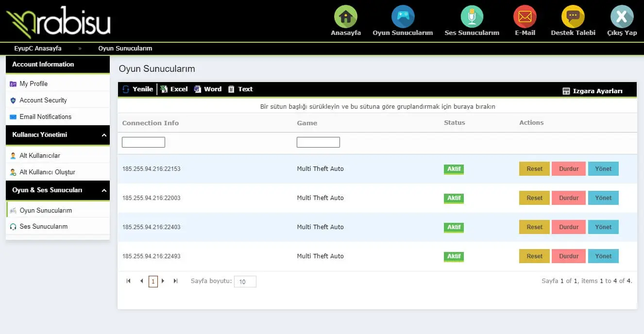
Task: Click the Ses Sunucularım headset icon in sidebar
Action: 13,227
